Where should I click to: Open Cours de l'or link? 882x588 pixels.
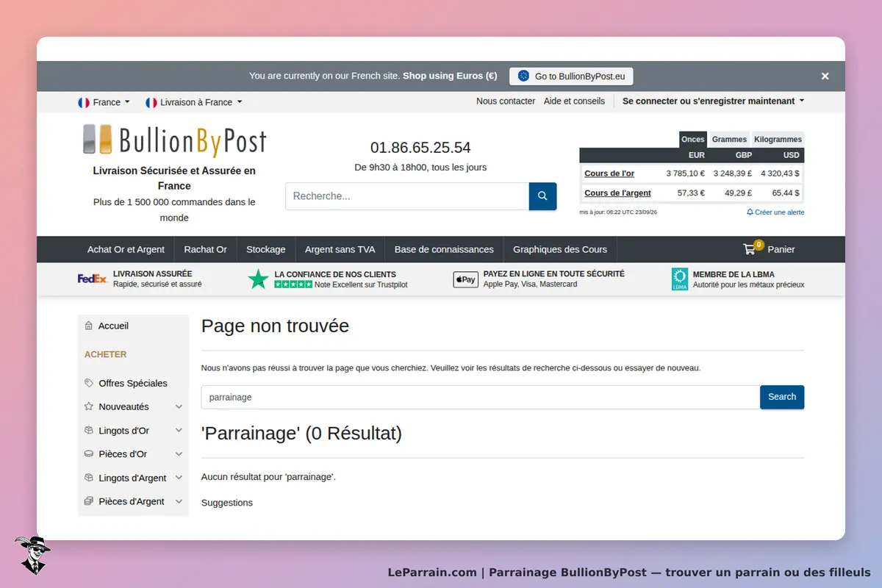[x=609, y=173]
